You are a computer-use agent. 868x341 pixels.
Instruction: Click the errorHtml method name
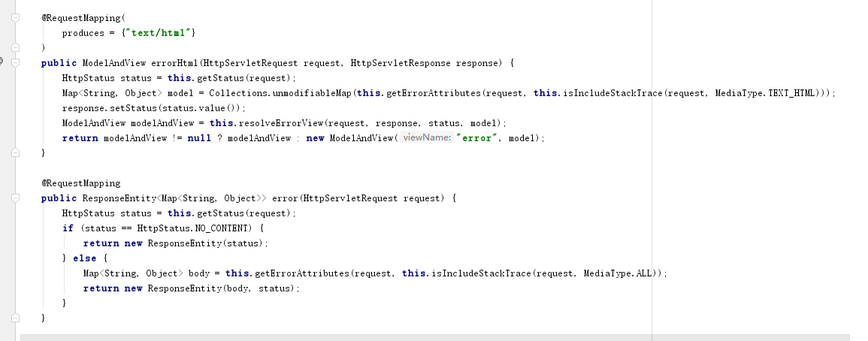[x=174, y=63]
